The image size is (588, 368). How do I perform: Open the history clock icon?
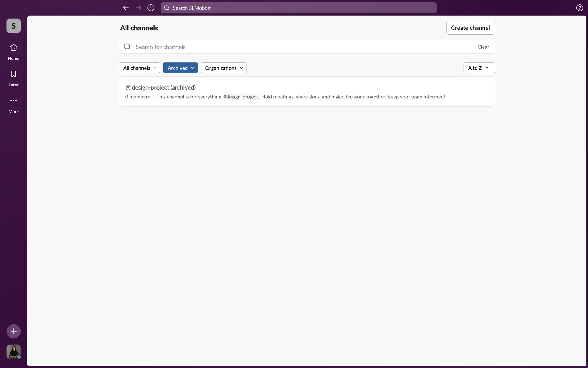point(151,8)
